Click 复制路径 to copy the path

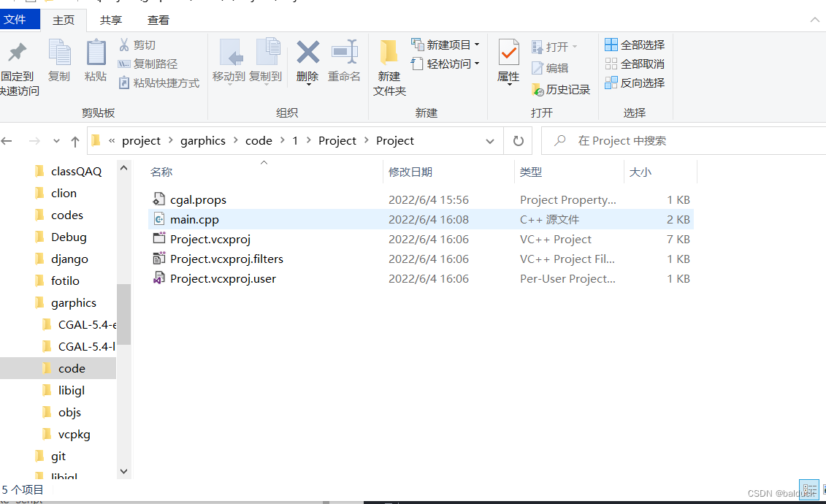pyautogui.click(x=156, y=62)
